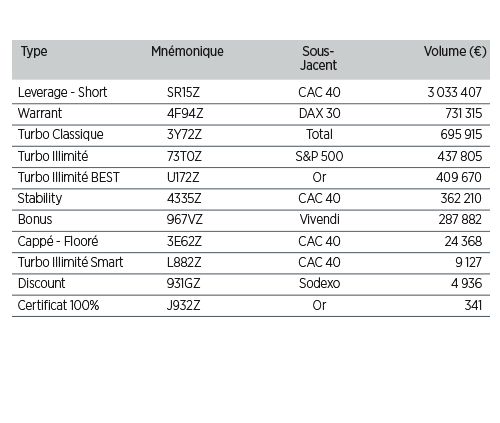The image size is (500, 423).
Task: Click the Stability type label
Action: (40, 199)
